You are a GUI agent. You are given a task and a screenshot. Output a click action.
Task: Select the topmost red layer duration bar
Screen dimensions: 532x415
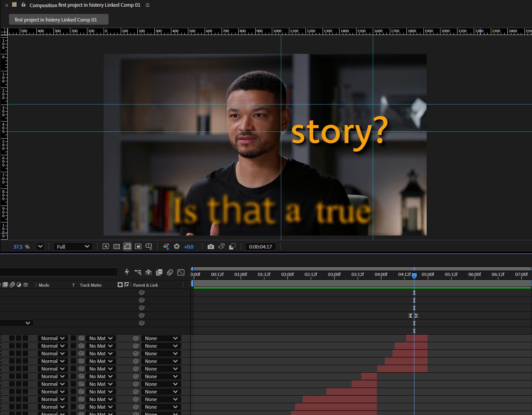coord(417,338)
